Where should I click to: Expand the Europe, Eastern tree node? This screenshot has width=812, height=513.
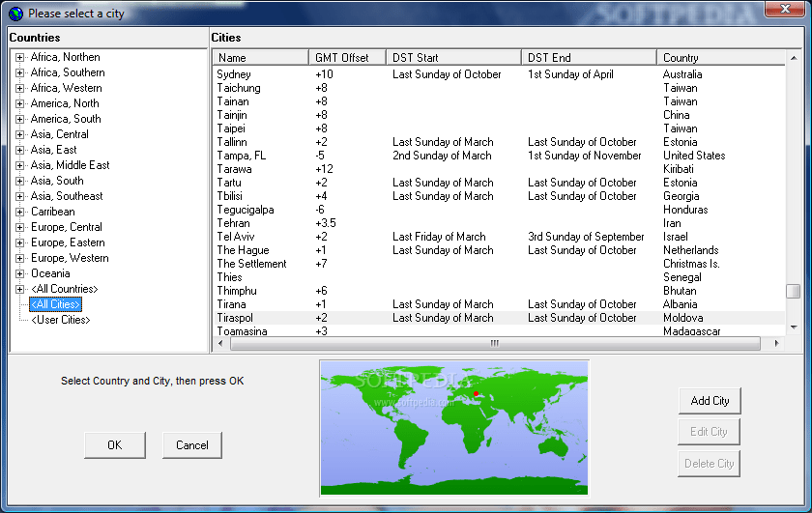[x=19, y=242]
